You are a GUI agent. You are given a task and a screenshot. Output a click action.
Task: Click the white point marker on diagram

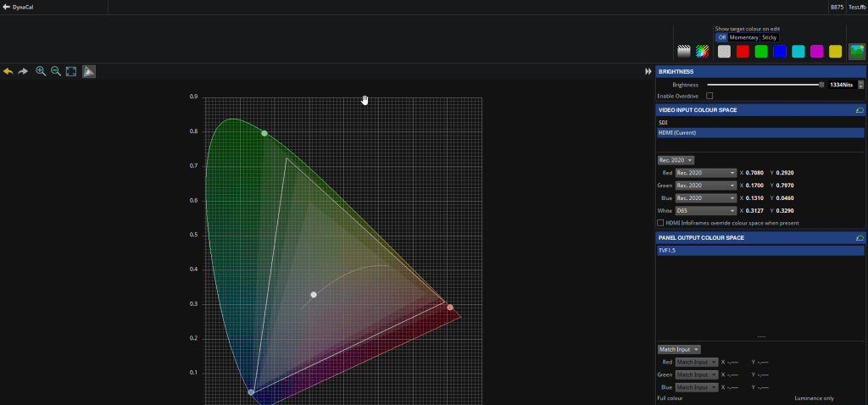(314, 295)
